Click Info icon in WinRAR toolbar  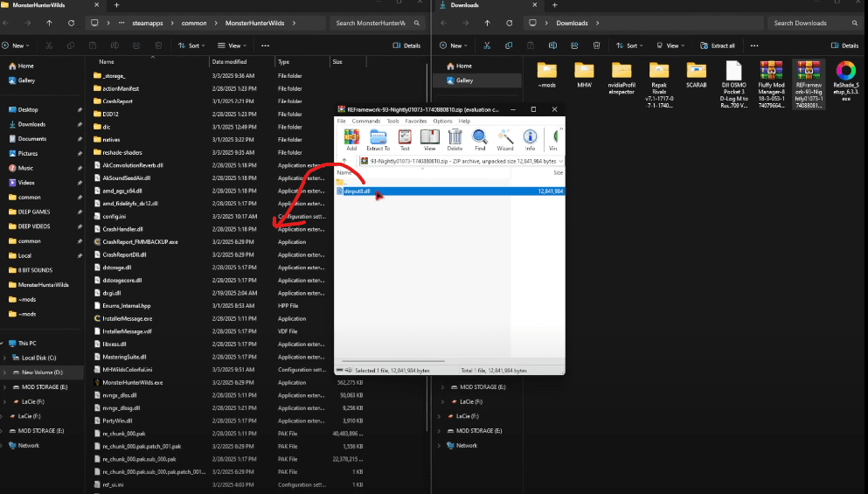(x=530, y=140)
